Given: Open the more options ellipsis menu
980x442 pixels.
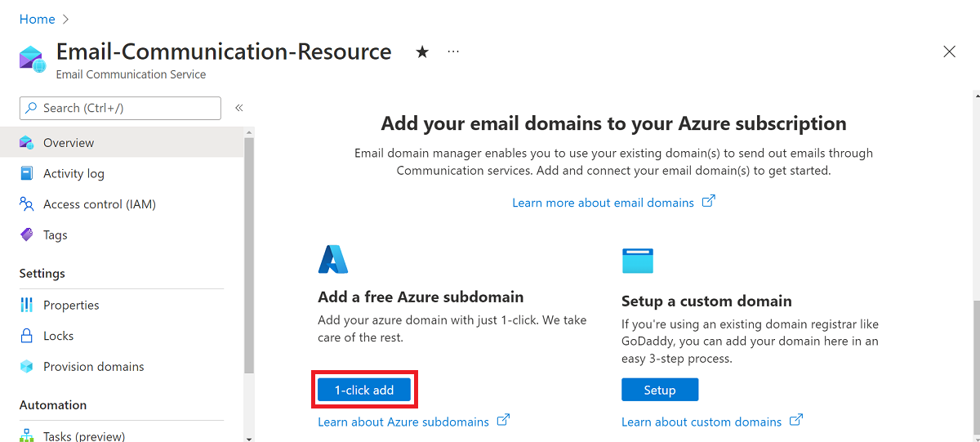Looking at the screenshot, I should point(453,51).
